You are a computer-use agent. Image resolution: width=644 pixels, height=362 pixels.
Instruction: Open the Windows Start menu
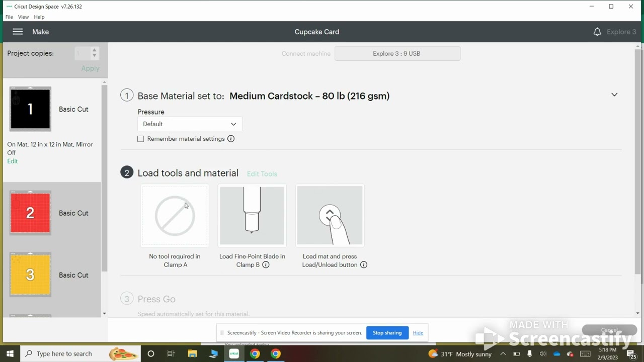pyautogui.click(x=10, y=354)
